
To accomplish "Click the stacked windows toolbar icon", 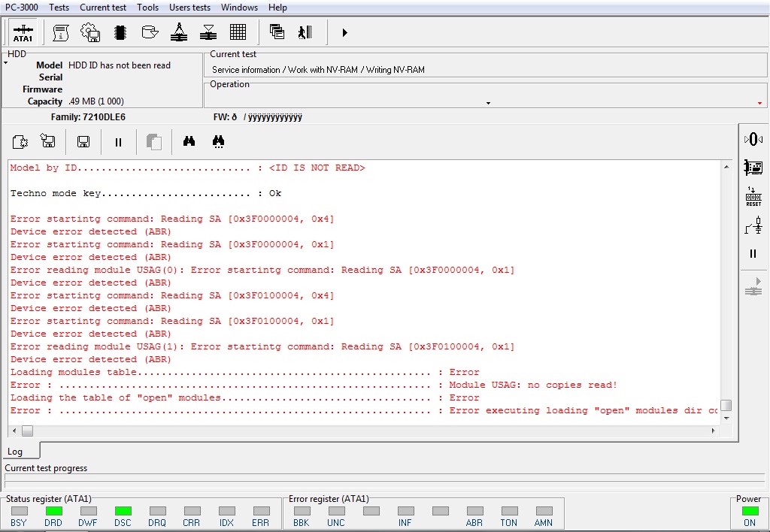I will [277, 32].
